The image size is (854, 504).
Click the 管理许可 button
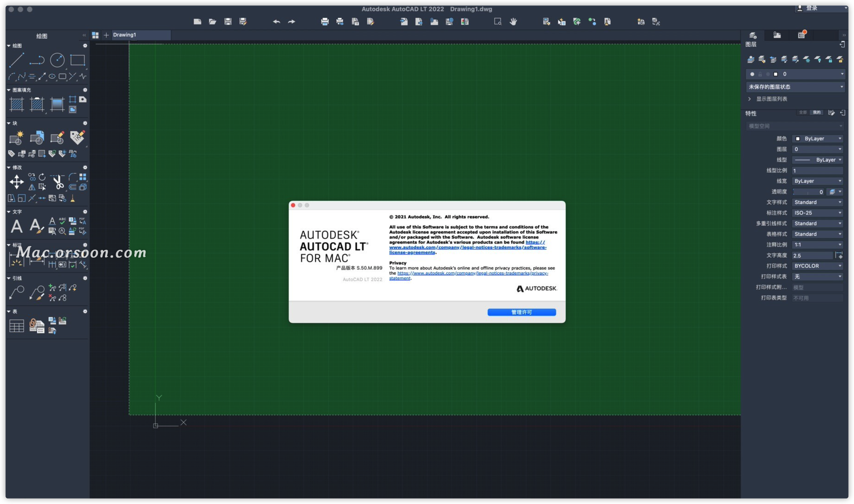tap(521, 312)
